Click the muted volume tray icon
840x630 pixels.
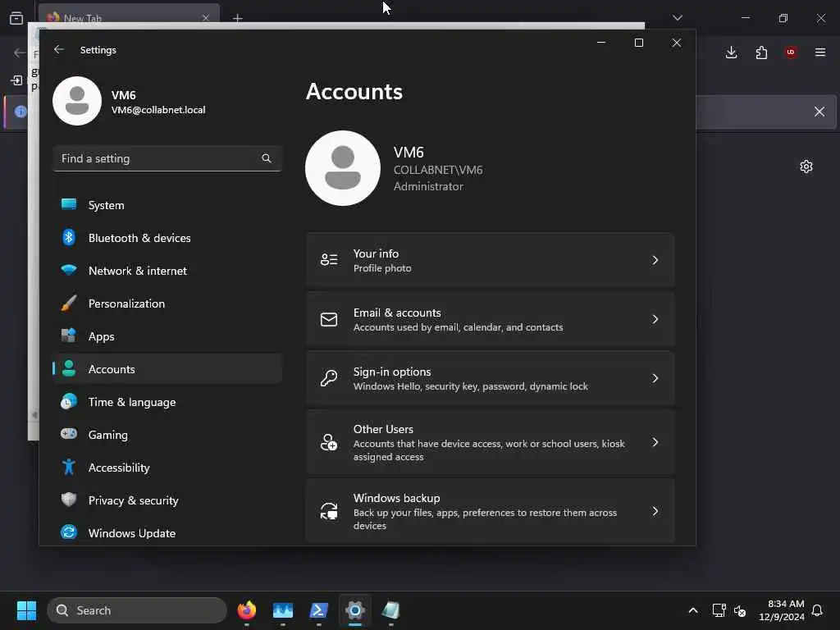741,610
